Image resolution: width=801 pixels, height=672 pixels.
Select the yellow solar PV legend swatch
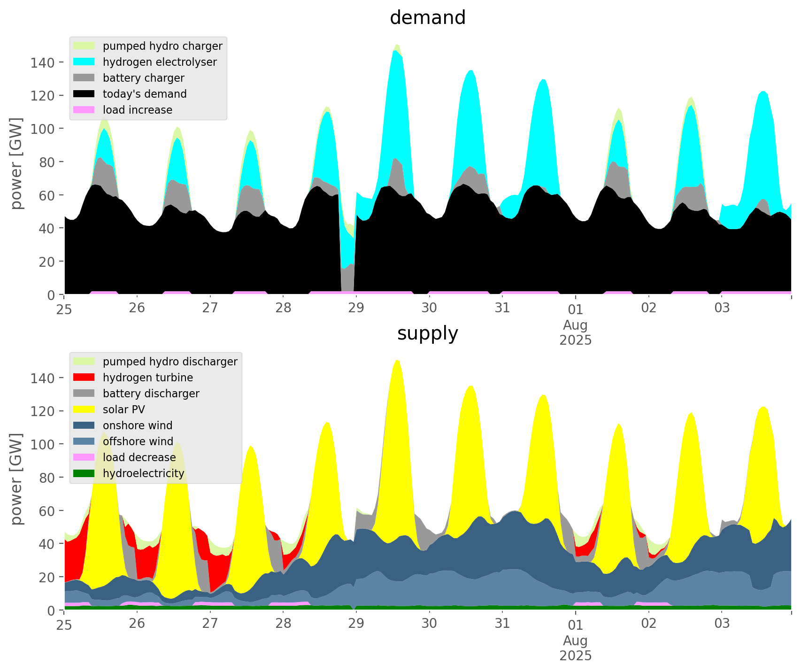[x=85, y=409]
